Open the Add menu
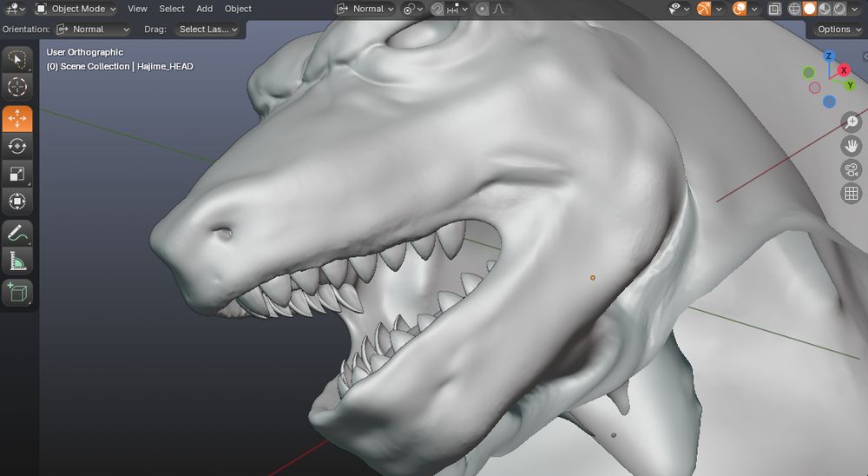 [x=204, y=9]
